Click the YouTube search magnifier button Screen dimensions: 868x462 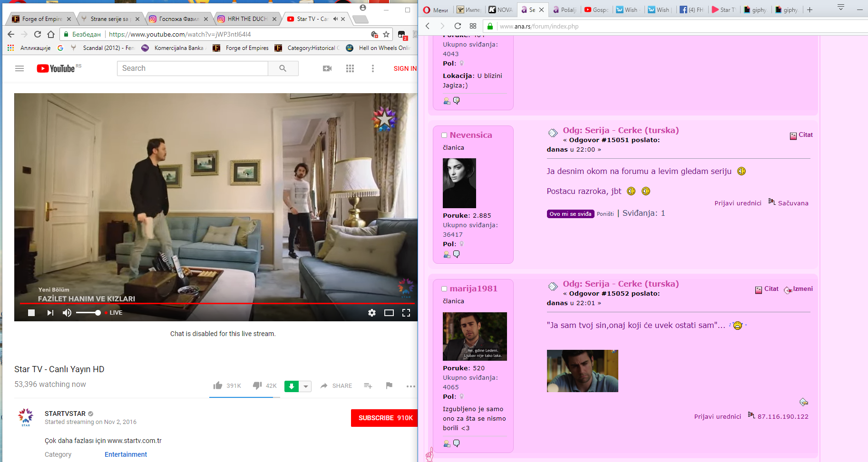[283, 68]
